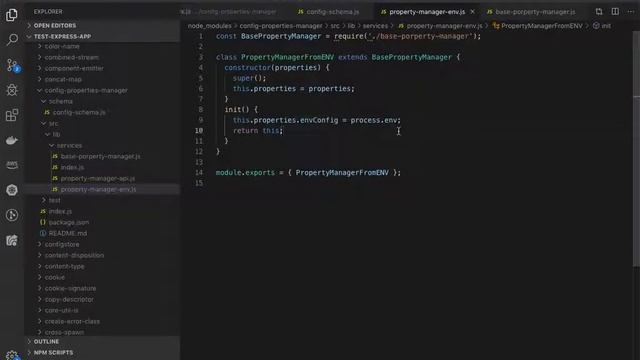This screenshot has width=640, height=360.
Task: Click the require path './base-porperty-manager' link
Action: point(420,36)
